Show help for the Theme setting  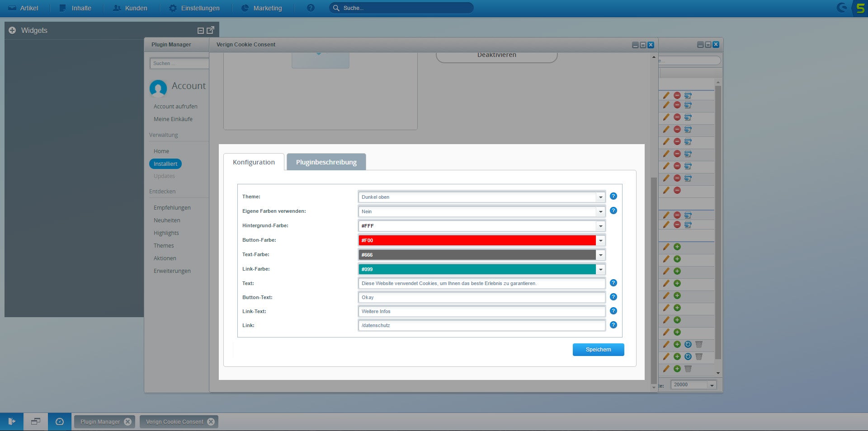[613, 196]
